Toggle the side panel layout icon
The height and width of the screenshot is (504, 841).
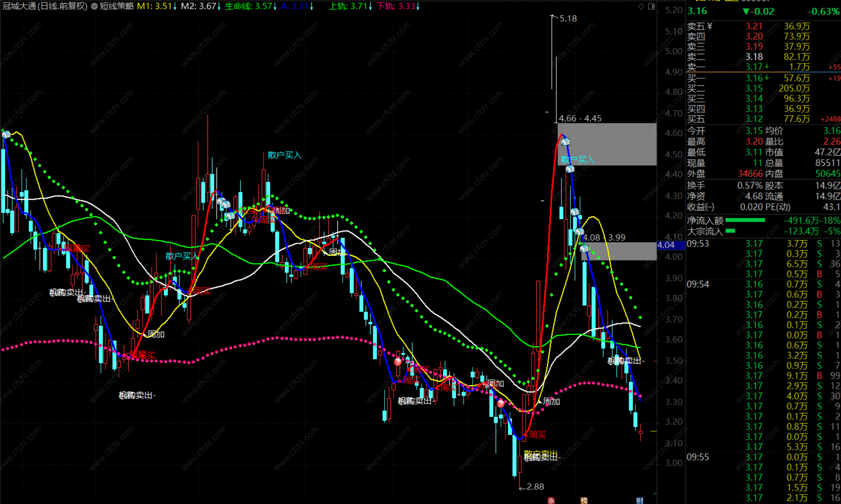[651, 6]
